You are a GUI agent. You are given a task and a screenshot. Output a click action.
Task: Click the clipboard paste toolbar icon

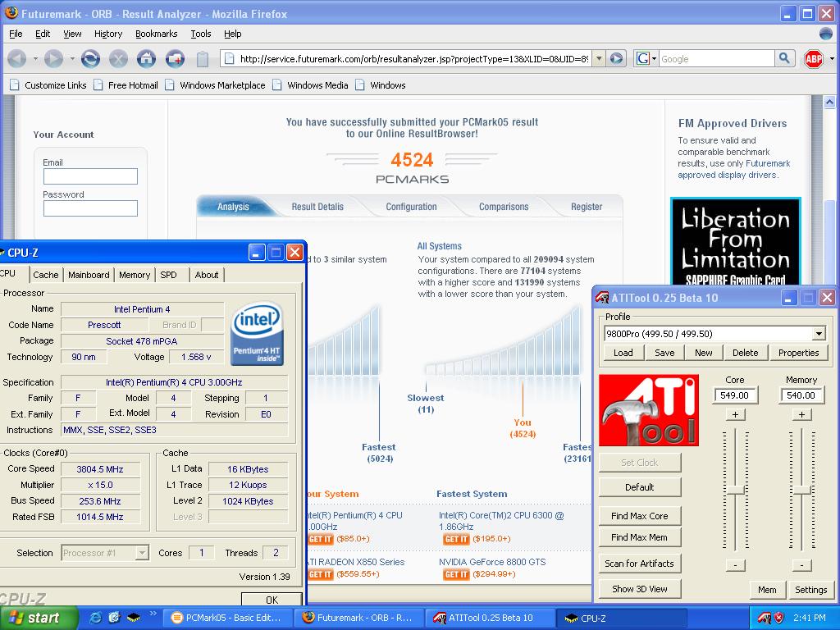click(x=203, y=59)
